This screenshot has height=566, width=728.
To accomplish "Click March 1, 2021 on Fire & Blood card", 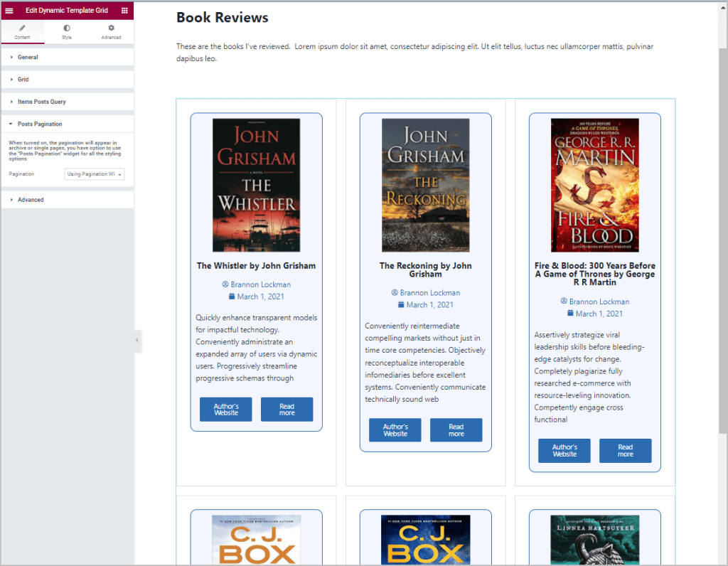I will point(599,314).
